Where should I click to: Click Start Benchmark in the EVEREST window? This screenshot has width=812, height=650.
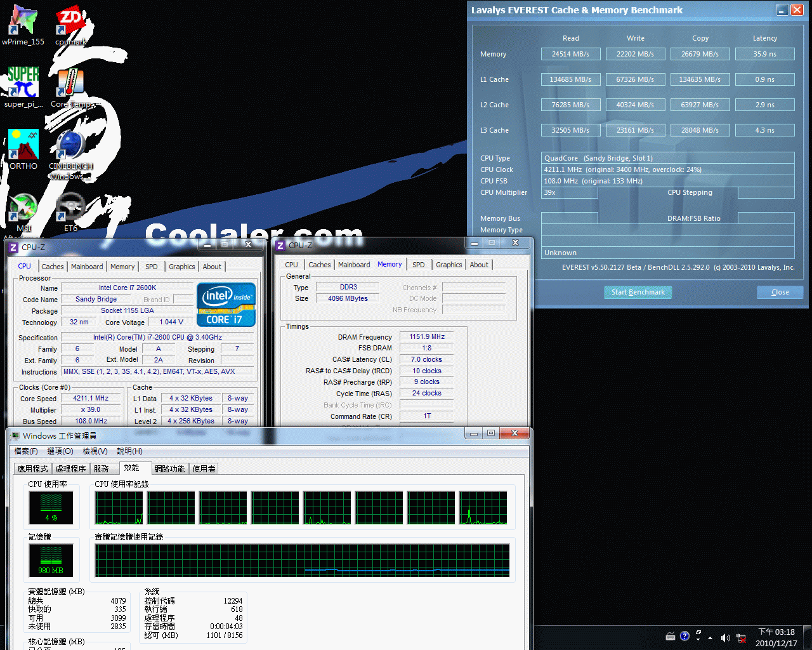pos(638,292)
